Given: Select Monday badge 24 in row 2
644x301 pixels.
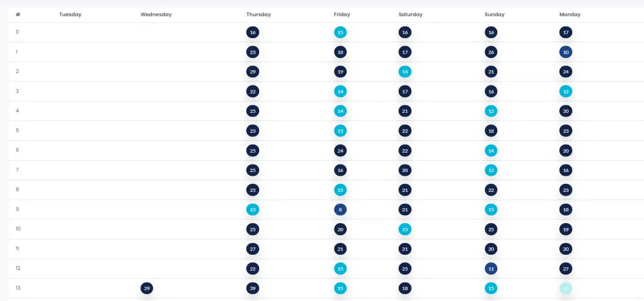Looking at the screenshot, I should point(566,71).
